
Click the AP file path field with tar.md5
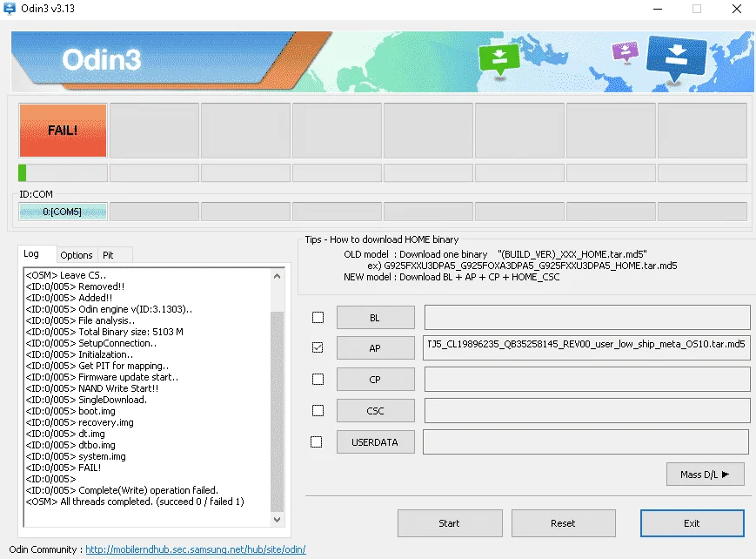point(586,348)
